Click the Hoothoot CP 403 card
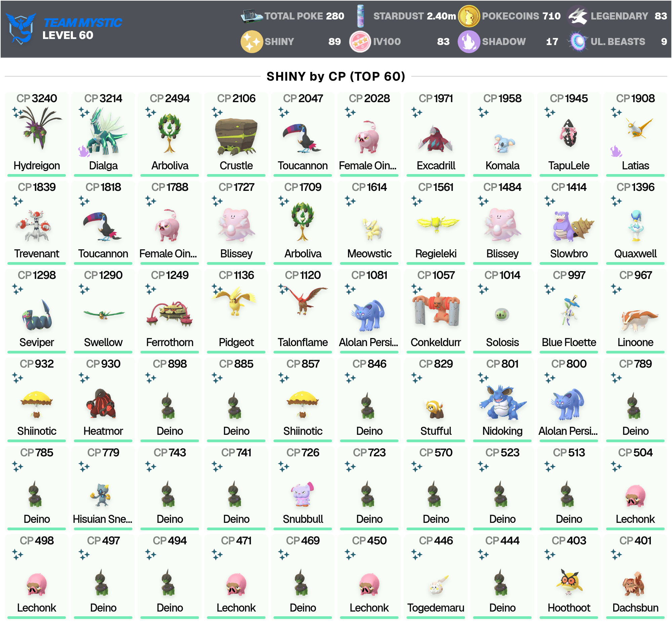This screenshot has width=672, height=625. tap(569, 576)
